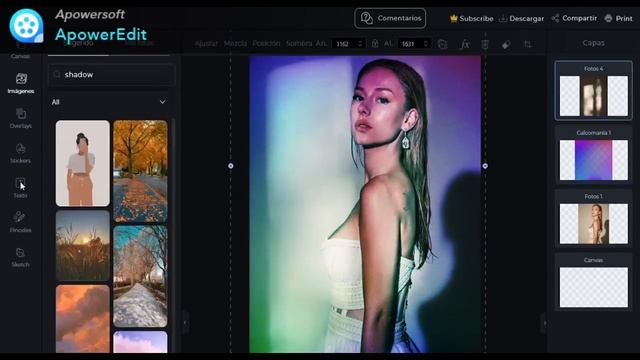Select the illustrated woman image thumbnail
640x360 pixels.
click(83, 163)
